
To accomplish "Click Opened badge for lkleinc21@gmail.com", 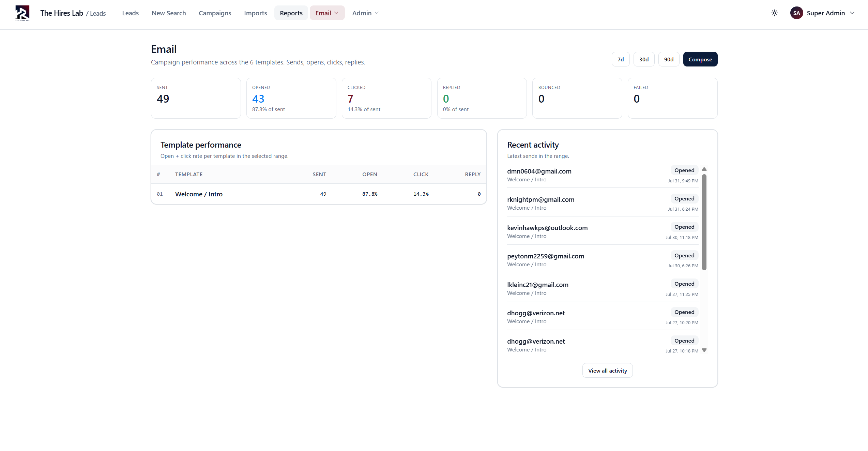I will [x=684, y=284].
